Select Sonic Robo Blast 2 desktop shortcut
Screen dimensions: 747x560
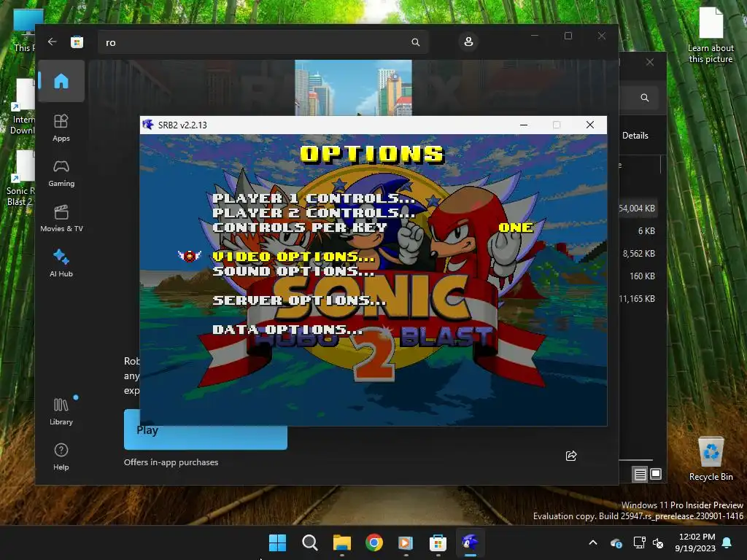click(20, 179)
